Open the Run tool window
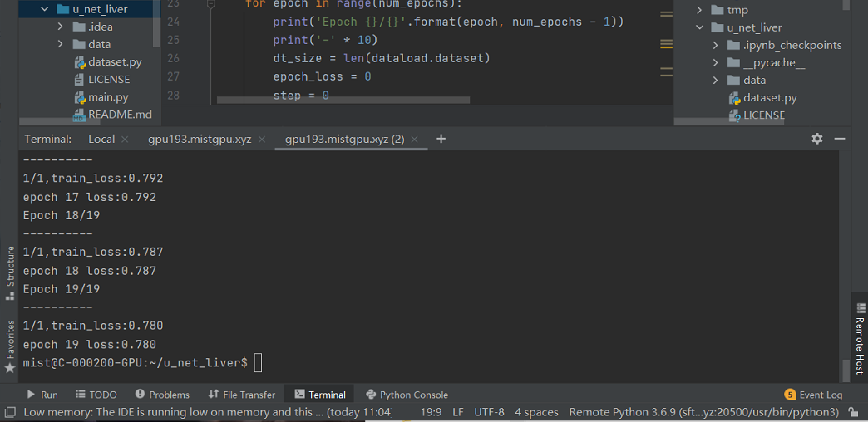 (42, 395)
